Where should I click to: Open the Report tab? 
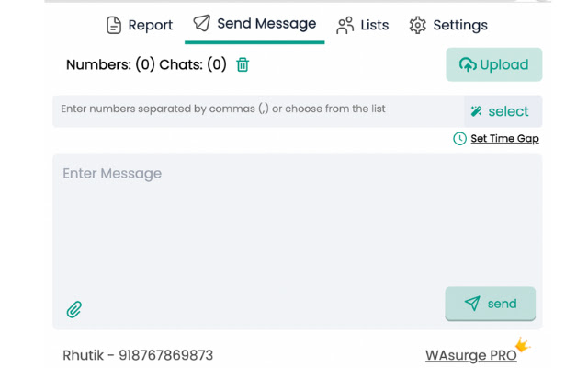pyautogui.click(x=140, y=25)
